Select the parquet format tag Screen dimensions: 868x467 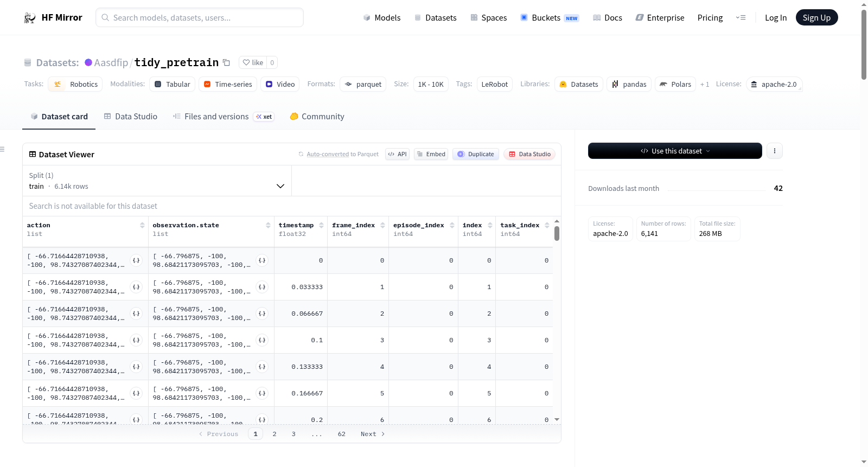[x=363, y=84]
